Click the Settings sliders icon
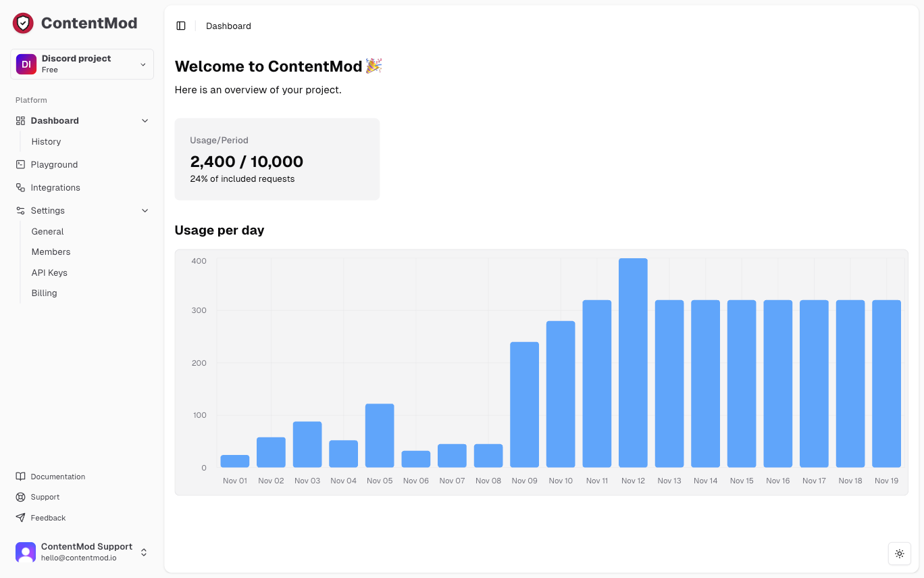This screenshot has height=578, width=924. pos(20,210)
